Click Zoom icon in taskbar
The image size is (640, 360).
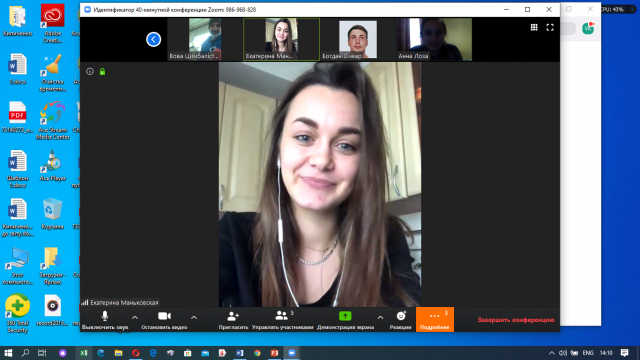pyautogui.click(x=292, y=353)
